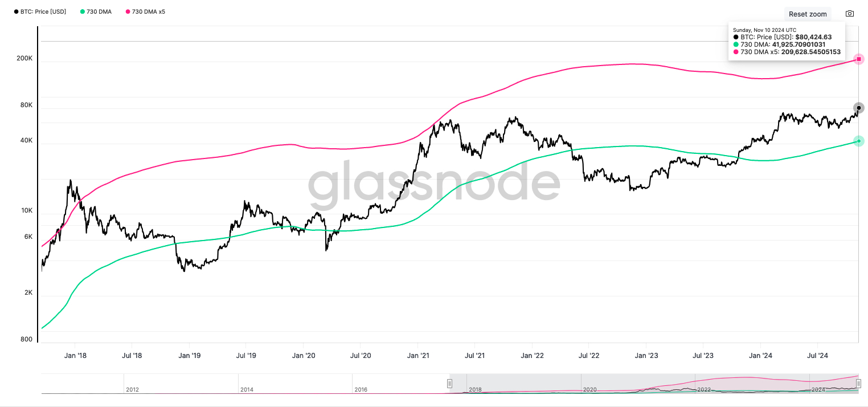Click the 2014 mark in the navigator timeline
This screenshot has height=407, width=868.
[247, 390]
